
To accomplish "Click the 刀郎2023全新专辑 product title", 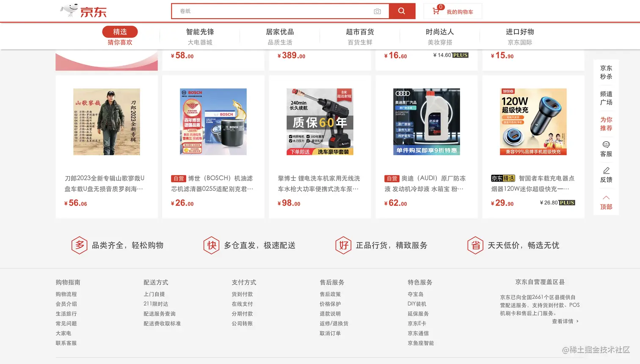I will [x=105, y=183].
